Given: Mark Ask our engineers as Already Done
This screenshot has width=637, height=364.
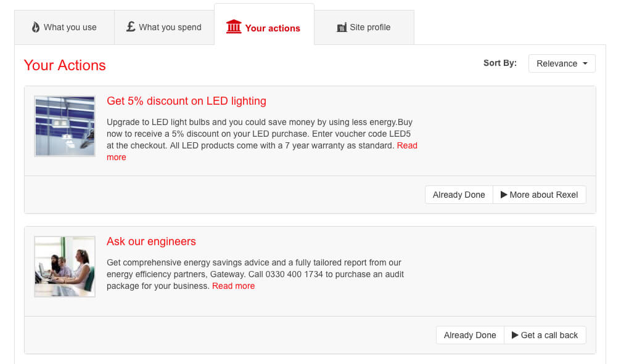Looking at the screenshot, I should [470, 335].
